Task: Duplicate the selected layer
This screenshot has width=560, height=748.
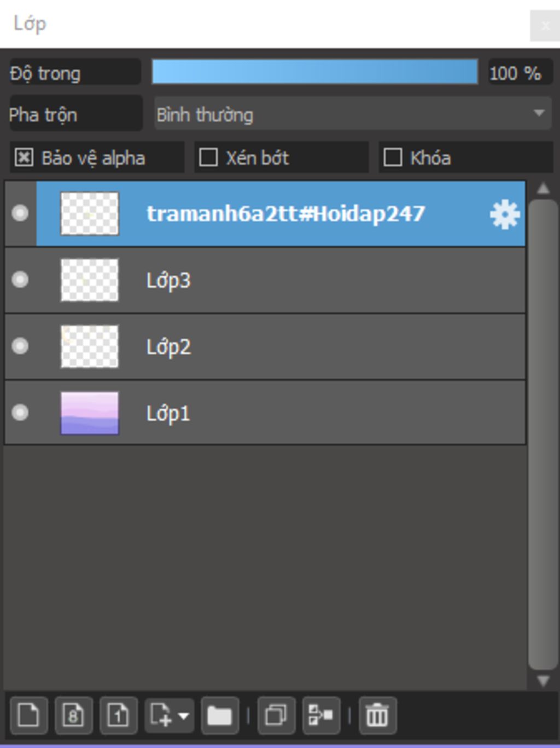Action: click(x=276, y=715)
